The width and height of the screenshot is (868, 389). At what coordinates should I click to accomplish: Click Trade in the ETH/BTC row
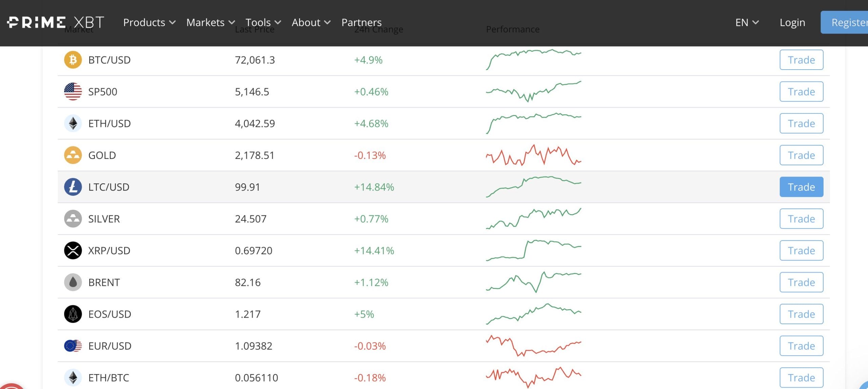coord(801,377)
